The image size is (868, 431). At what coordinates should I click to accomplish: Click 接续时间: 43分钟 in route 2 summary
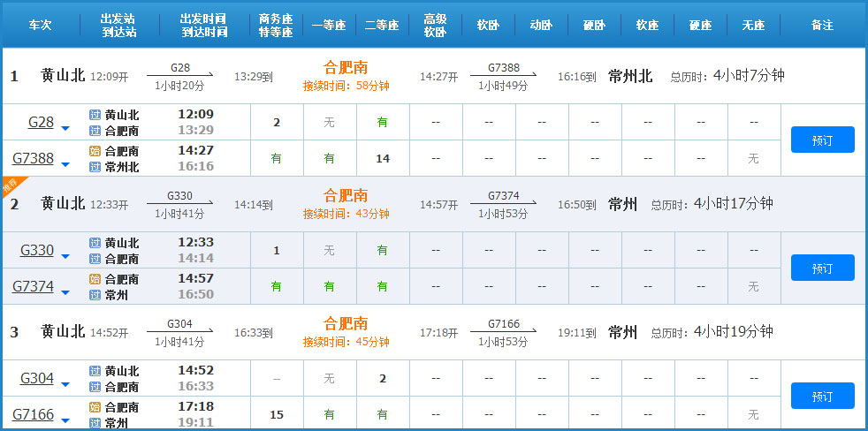click(x=346, y=214)
